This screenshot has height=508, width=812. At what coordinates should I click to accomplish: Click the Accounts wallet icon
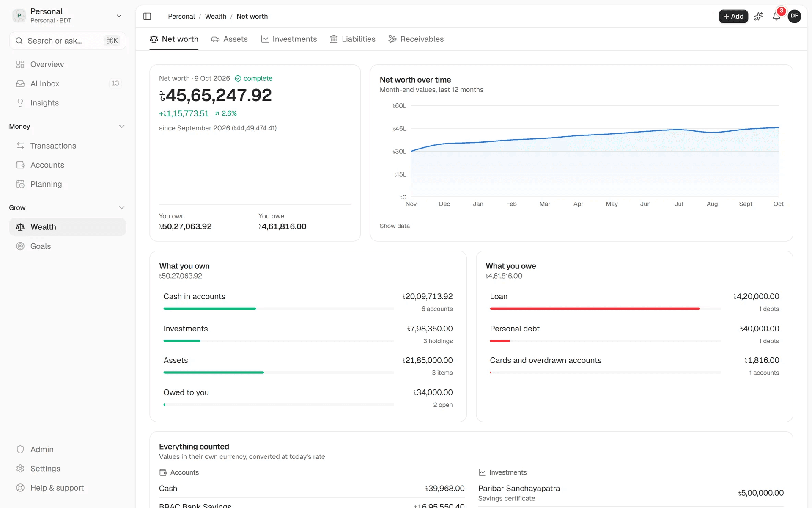(x=20, y=165)
